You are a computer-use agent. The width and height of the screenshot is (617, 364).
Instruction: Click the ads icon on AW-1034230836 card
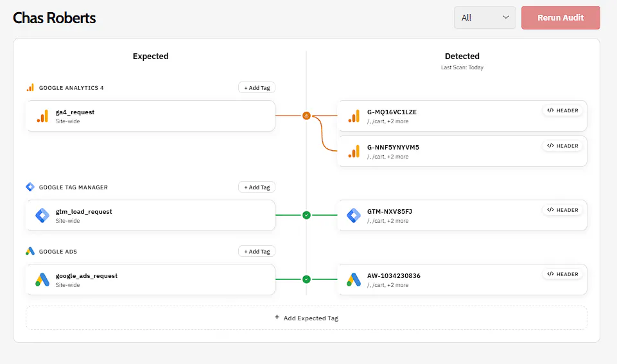pyautogui.click(x=354, y=280)
